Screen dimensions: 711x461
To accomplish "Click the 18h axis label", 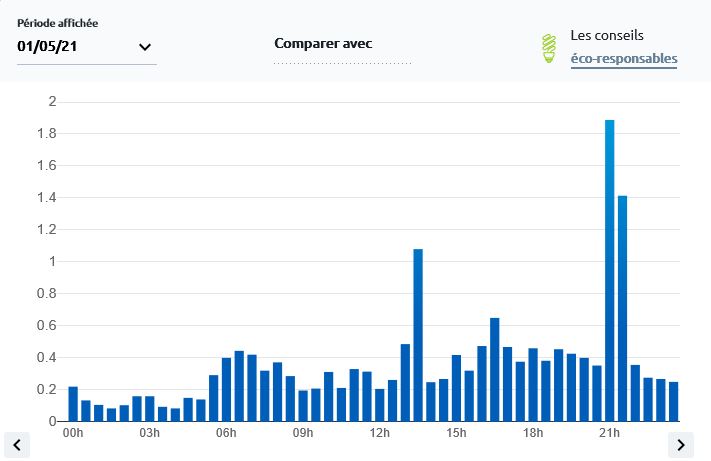I will 533,433.
